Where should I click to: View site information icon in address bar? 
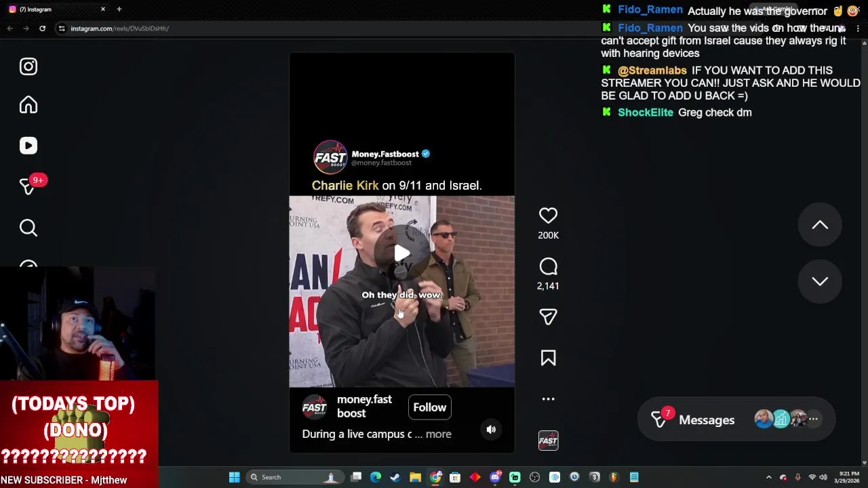(62, 28)
